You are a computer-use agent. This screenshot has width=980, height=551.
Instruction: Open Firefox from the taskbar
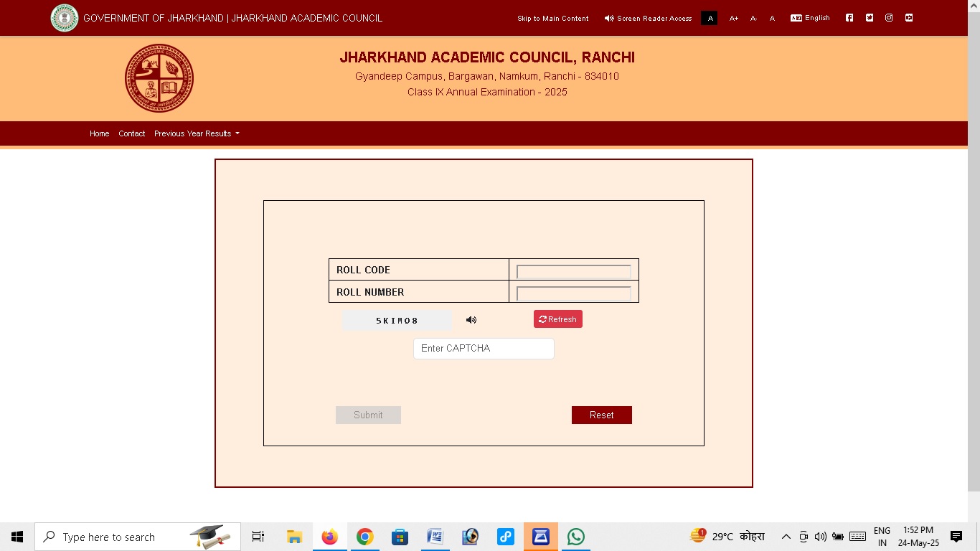click(x=330, y=537)
